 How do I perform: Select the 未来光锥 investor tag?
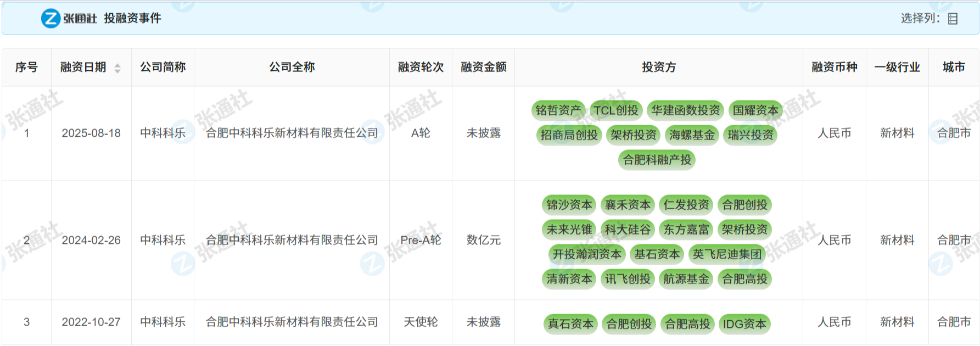pyautogui.click(x=569, y=230)
